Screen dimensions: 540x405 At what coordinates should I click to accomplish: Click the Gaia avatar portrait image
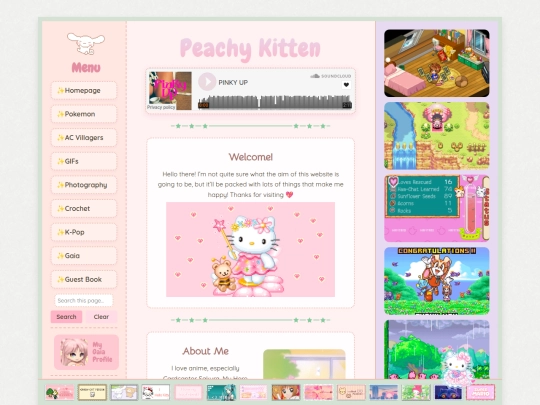click(74, 352)
